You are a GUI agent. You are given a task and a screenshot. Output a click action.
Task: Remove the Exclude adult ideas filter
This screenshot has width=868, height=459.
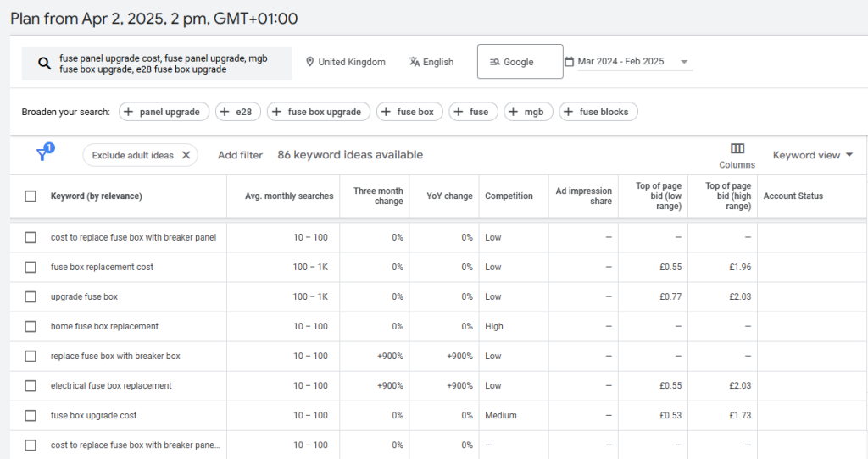(x=186, y=155)
